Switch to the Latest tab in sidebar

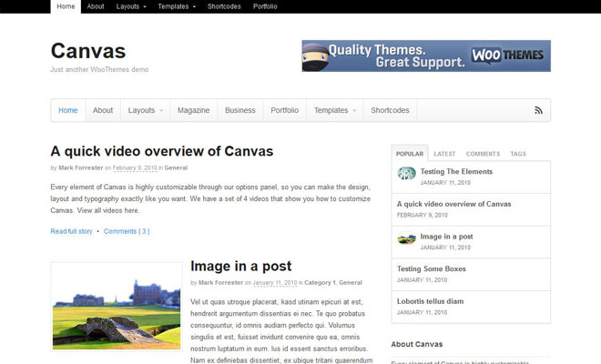point(444,154)
